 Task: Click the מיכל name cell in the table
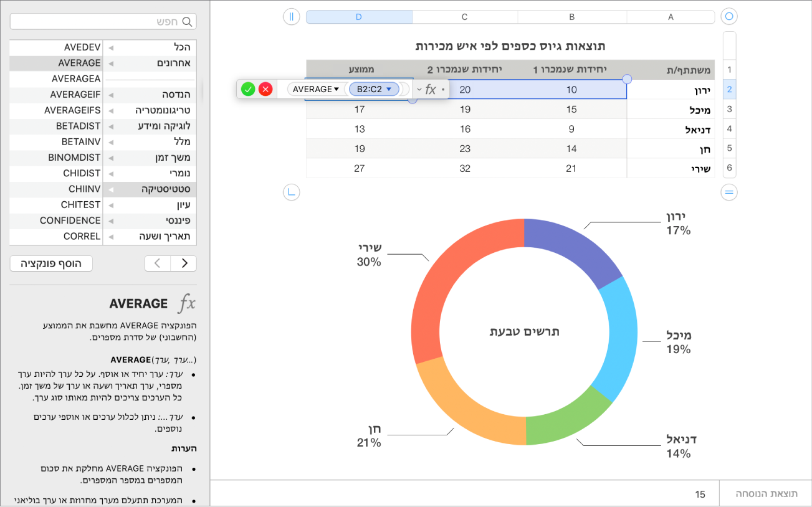point(671,109)
